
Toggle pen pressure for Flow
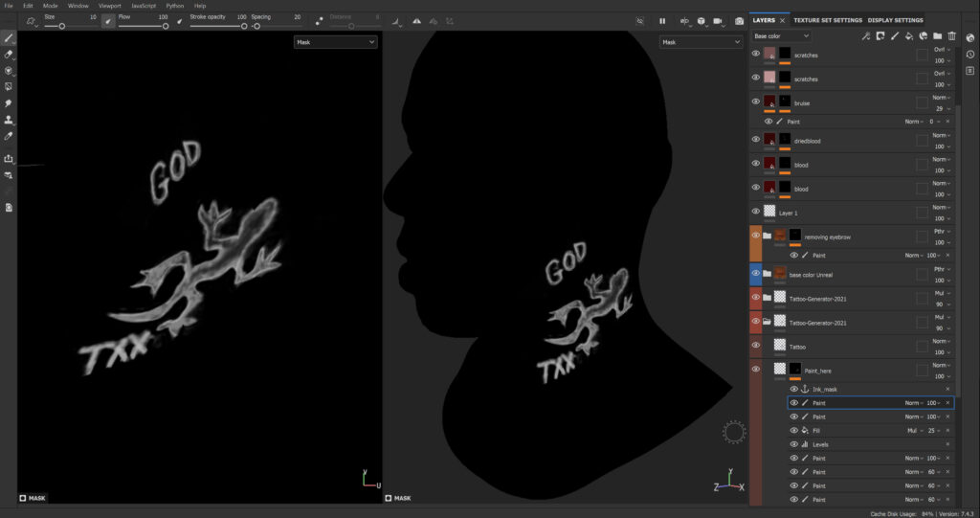179,21
